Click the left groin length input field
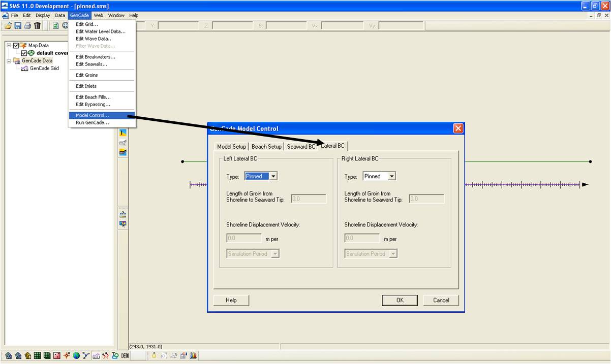The height and width of the screenshot is (364, 611). (309, 198)
